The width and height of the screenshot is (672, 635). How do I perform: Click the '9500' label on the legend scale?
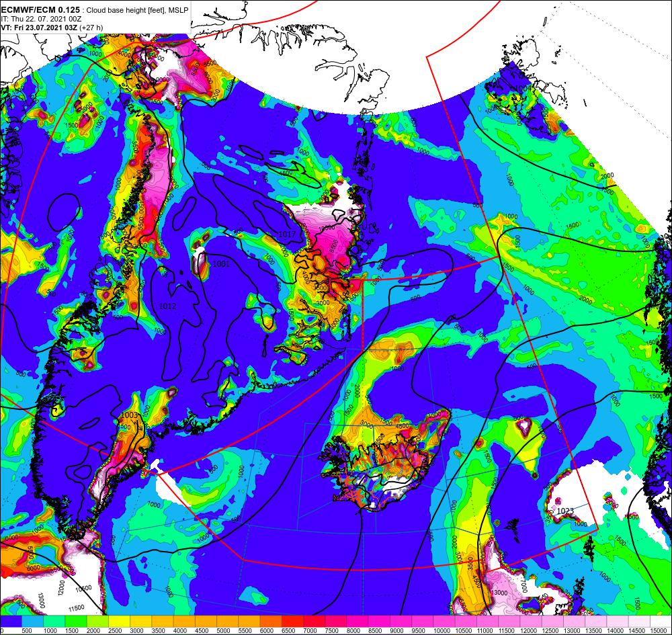418,631
